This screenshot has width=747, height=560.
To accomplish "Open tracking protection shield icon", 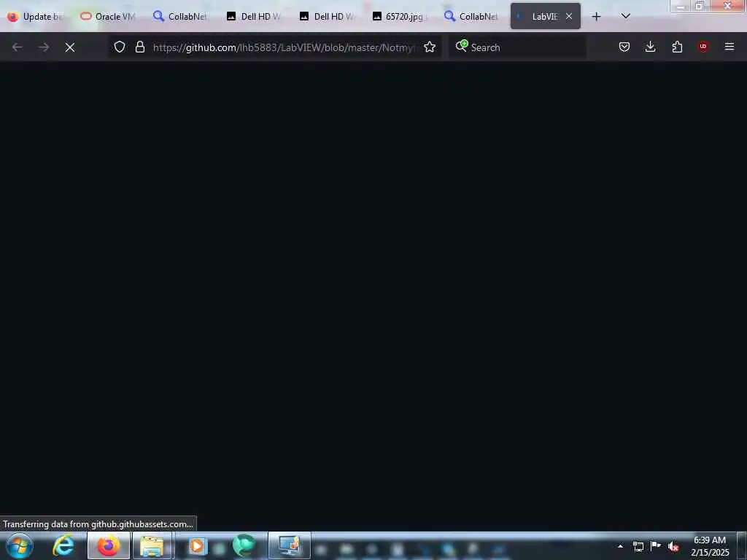I will tap(120, 47).
